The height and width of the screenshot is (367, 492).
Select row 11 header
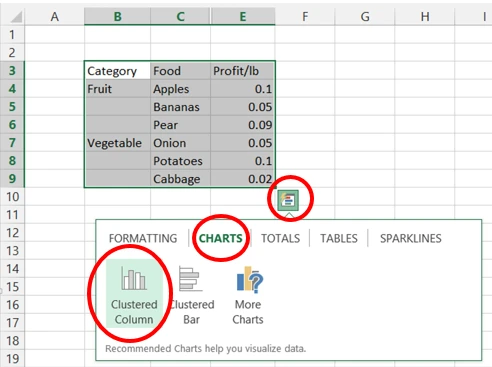(12, 214)
